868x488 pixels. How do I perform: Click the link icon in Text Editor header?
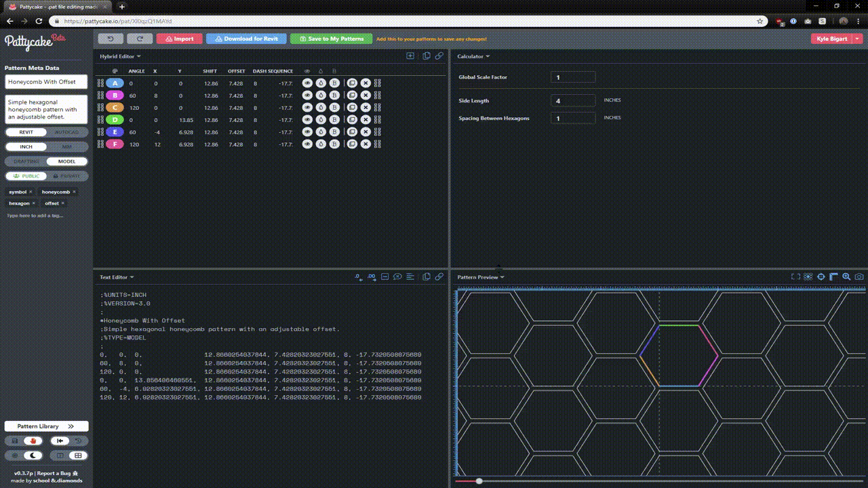(x=439, y=277)
